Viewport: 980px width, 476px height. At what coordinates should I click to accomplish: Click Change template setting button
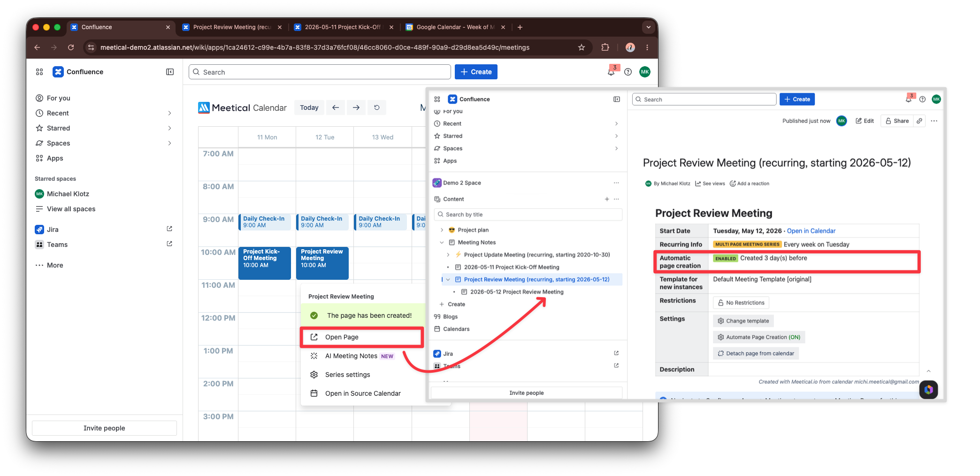[x=743, y=321]
